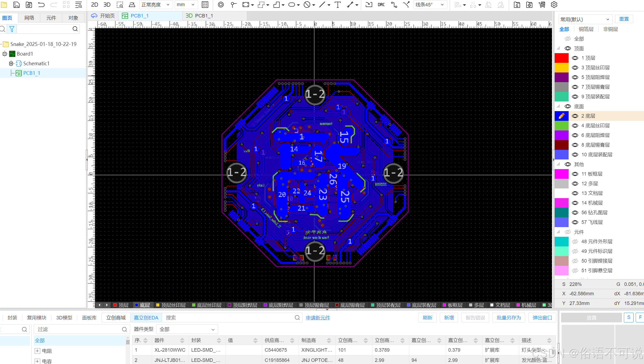The height and width of the screenshot is (364, 644).
Task: Switch to 3D view mode
Action: tap(107, 5)
